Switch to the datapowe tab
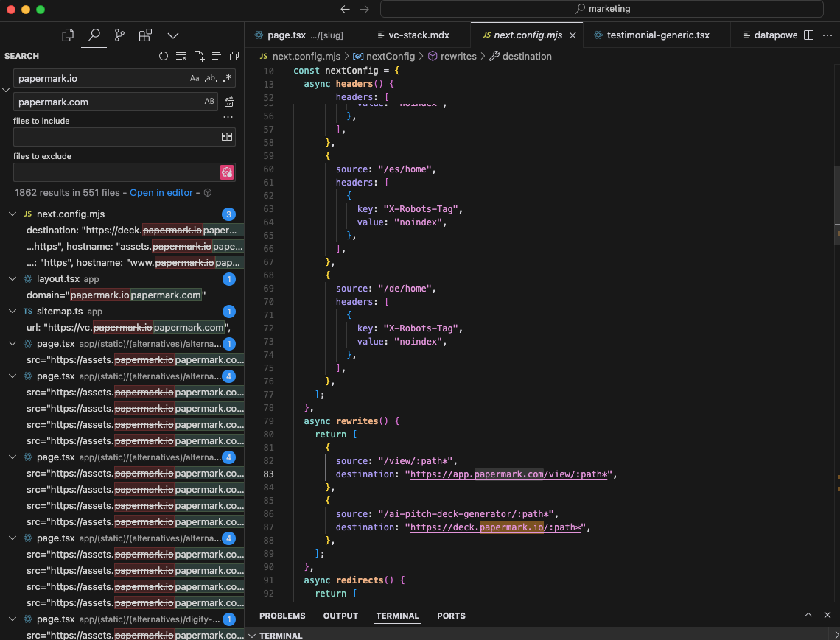This screenshot has width=840, height=640. tap(770, 35)
